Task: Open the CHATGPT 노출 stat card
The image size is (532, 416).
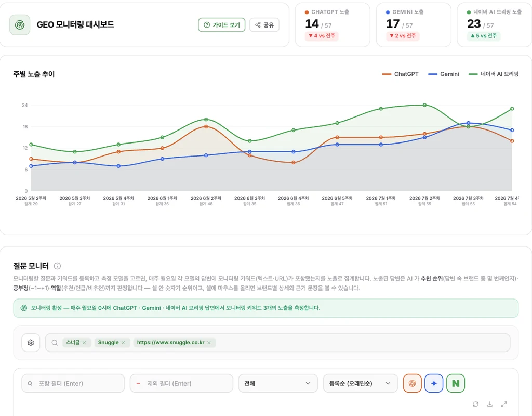Action: [332, 25]
